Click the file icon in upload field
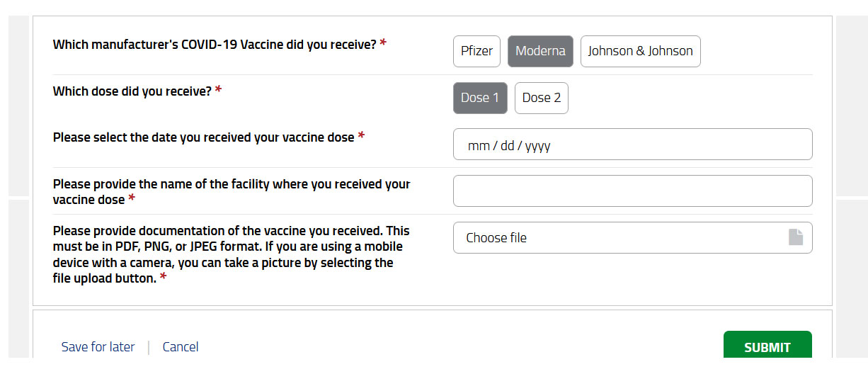The height and width of the screenshot is (391, 868). (796, 237)
